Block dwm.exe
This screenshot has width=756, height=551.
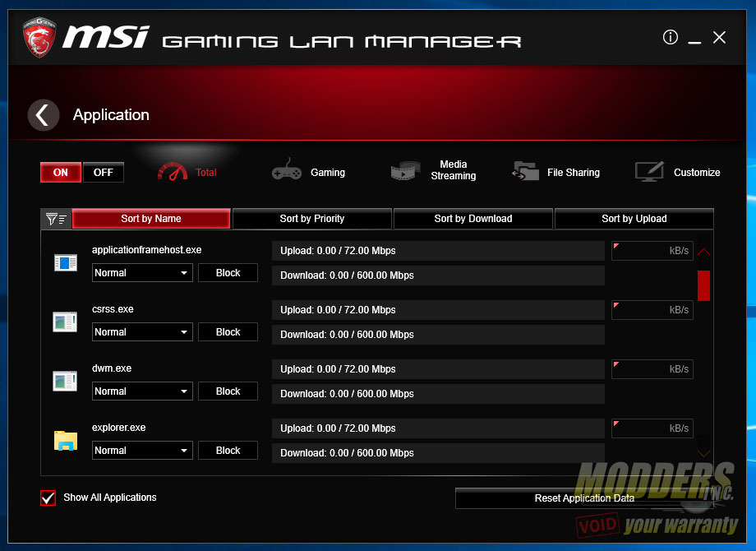click(228, 391)
